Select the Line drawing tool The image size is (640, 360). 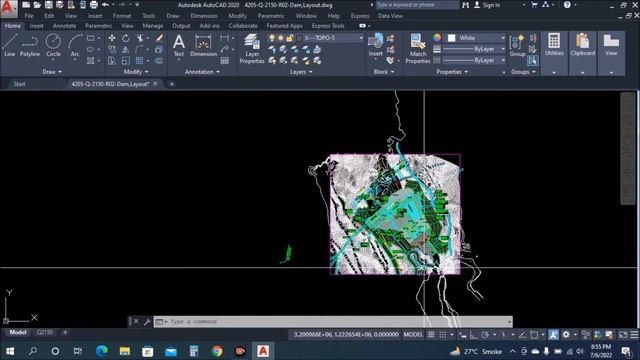click(9, 45)
